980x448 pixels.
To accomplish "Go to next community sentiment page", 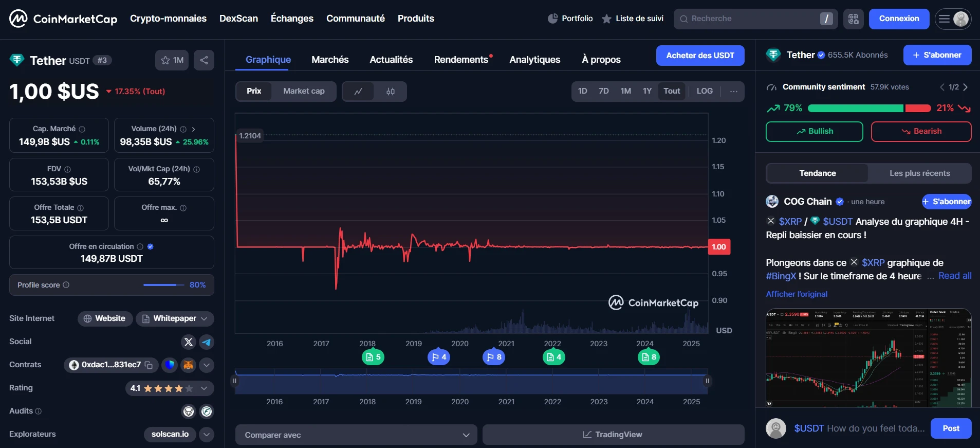I will (x=966, y=87).
